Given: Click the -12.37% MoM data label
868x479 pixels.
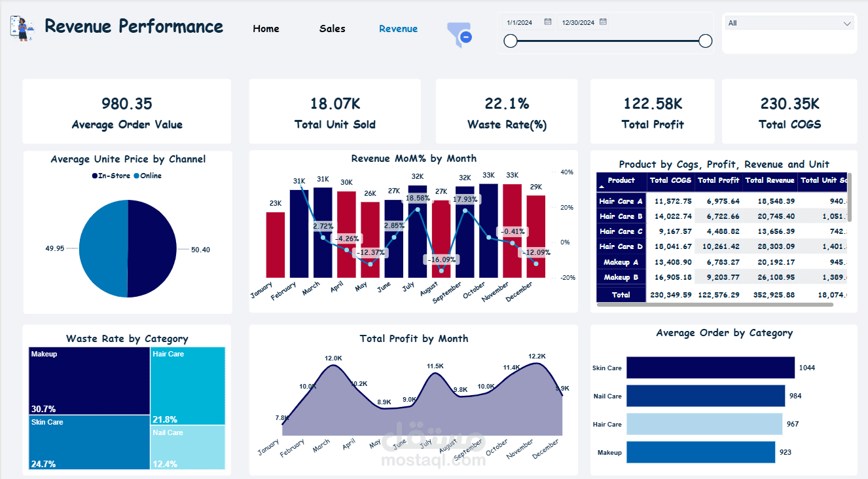Looking at the screenshot, I should (370, 252).
